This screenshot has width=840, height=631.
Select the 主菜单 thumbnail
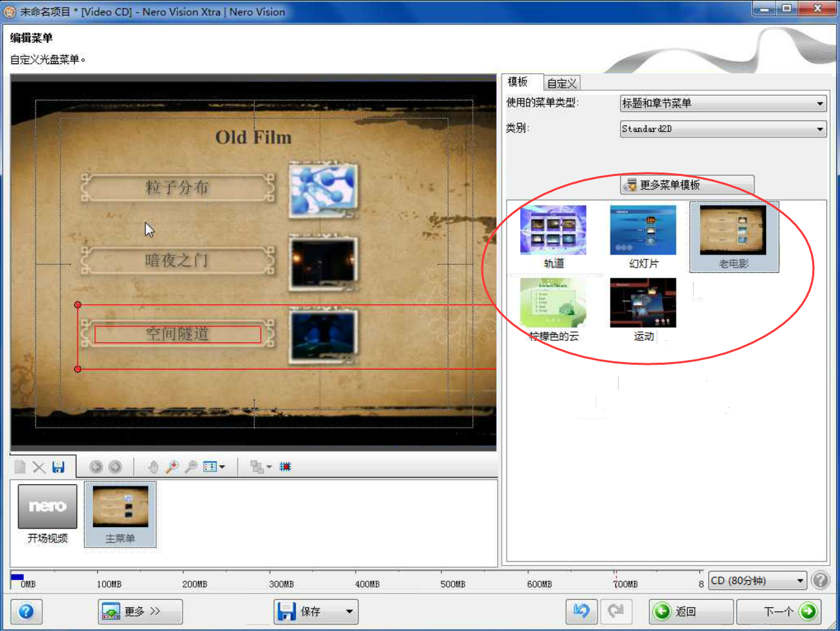tap(120, 514)
